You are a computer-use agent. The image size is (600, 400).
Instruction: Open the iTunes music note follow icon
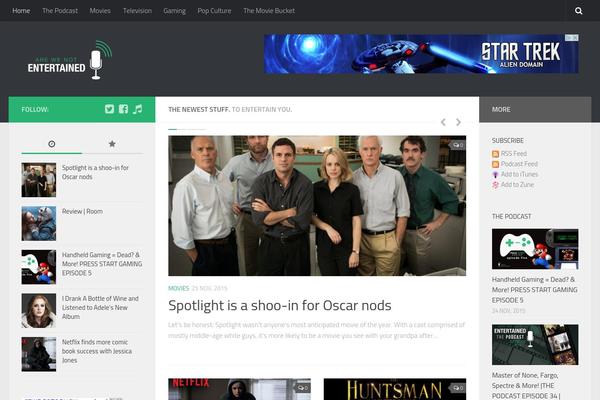pos(137,109)
